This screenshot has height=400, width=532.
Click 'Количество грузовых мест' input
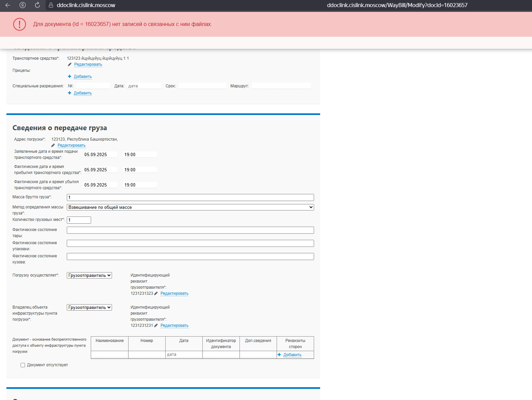[x=79, y=220]
